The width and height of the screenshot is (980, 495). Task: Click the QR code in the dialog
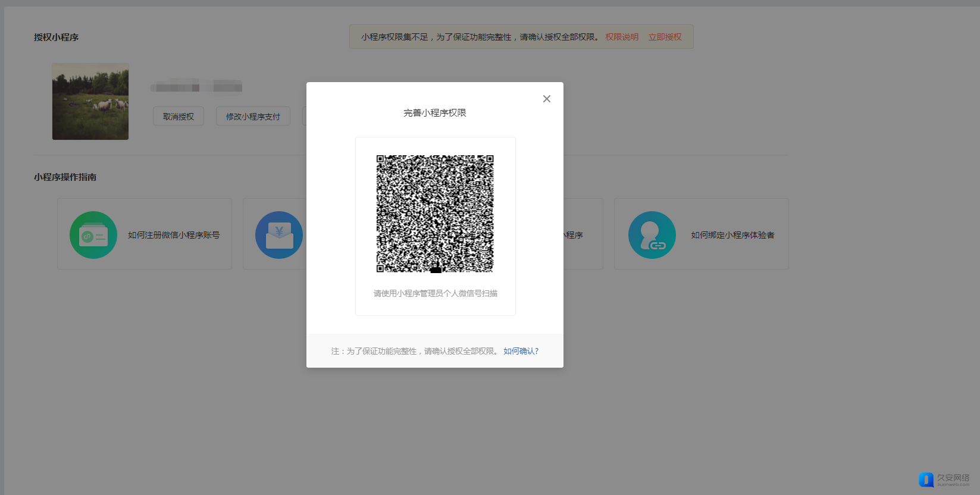pyautogui.click(x=435, y=214)
